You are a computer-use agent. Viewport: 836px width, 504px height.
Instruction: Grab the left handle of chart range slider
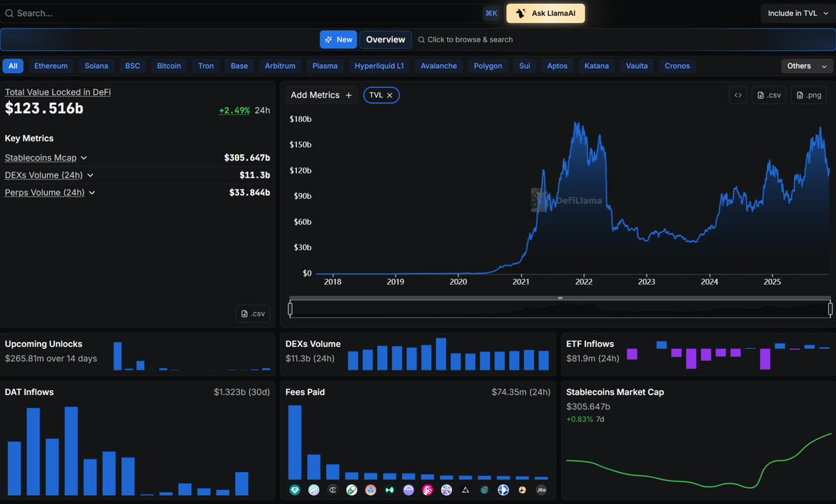click(x=291, y=309)
